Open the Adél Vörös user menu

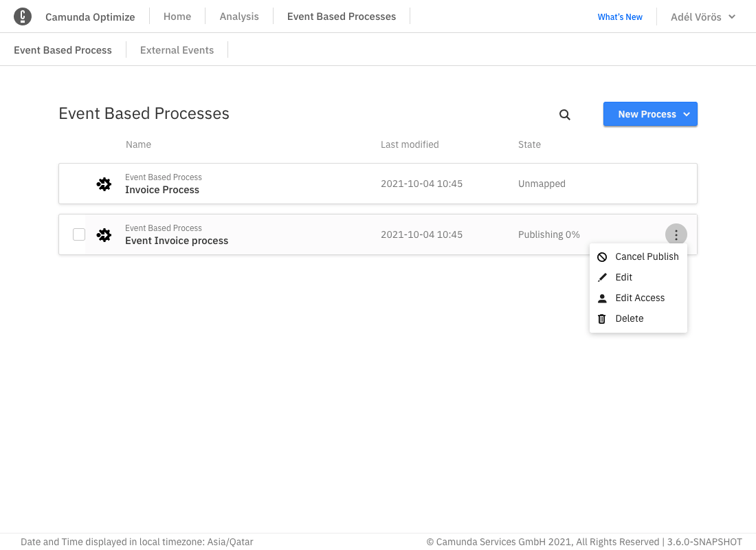pos(702,16)
